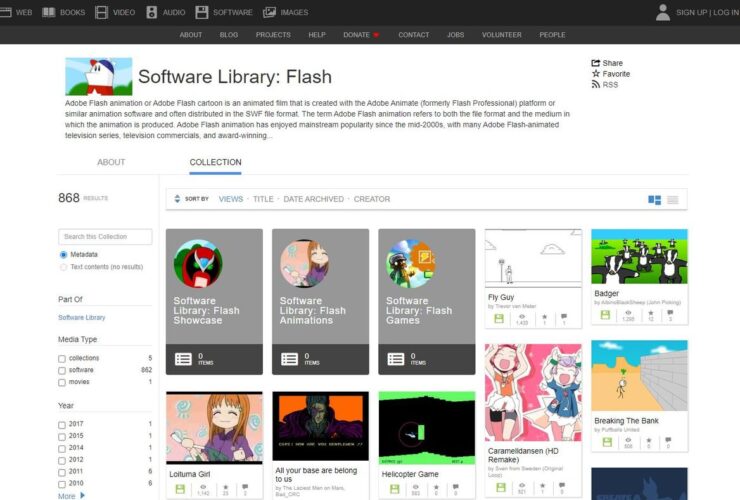The height and width of the screenshot is (500, 740).
Task: Click the Share icon
Action: [x=596, y=63]
